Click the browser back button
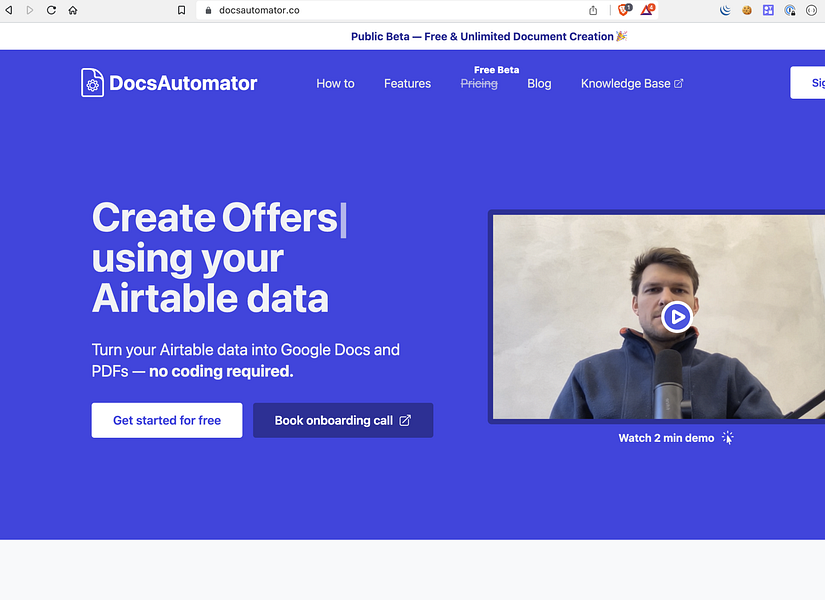 10,10
